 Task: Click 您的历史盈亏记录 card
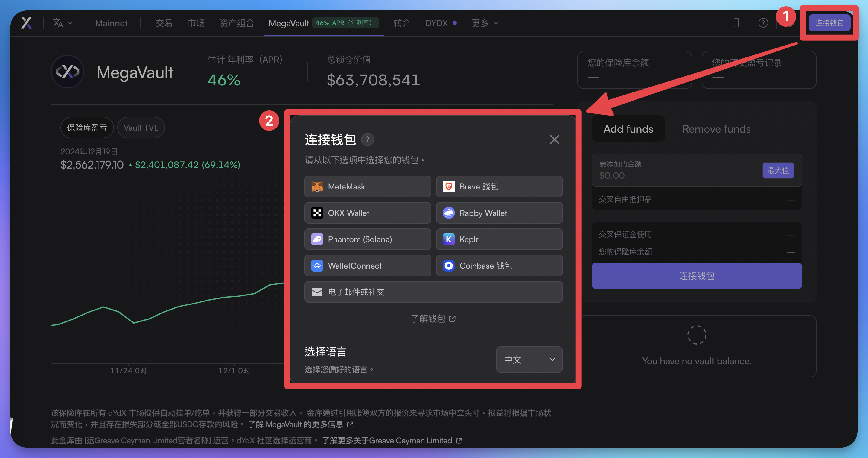[759, 70]
